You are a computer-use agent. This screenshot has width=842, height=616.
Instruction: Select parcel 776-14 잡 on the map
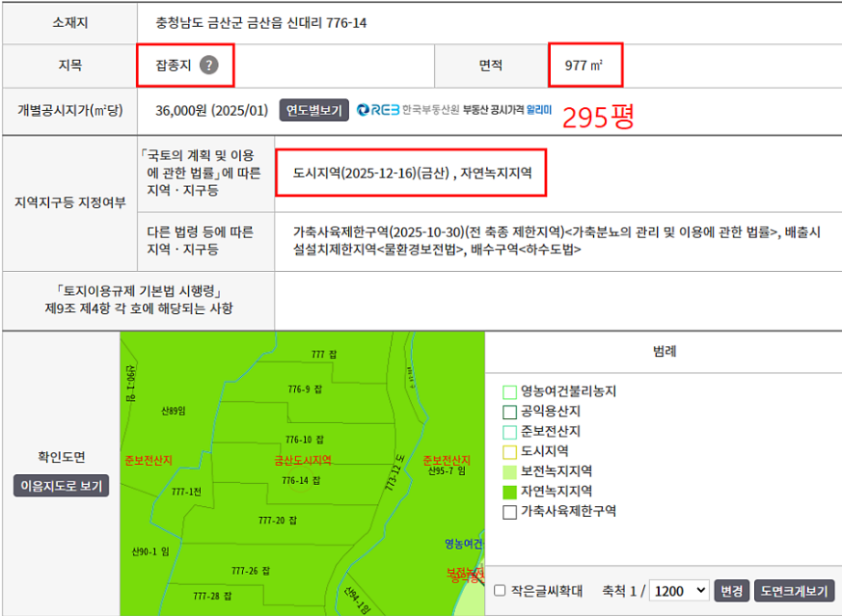tap(302, 480)
